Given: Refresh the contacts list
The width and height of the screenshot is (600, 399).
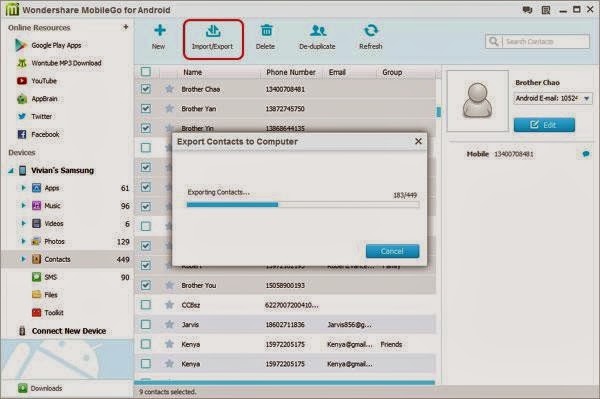Looking at the screenshot, I should tap(371, 37).
